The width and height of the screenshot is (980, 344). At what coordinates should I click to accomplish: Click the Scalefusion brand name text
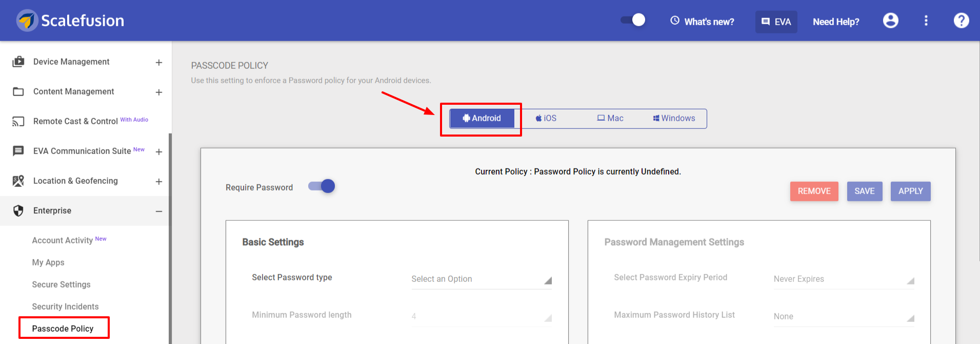tap(83, 21)
